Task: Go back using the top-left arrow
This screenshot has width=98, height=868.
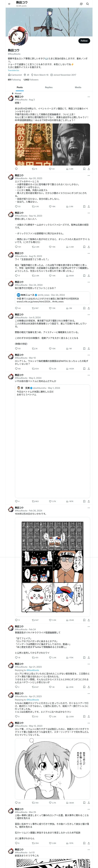Action: (9, 4)
